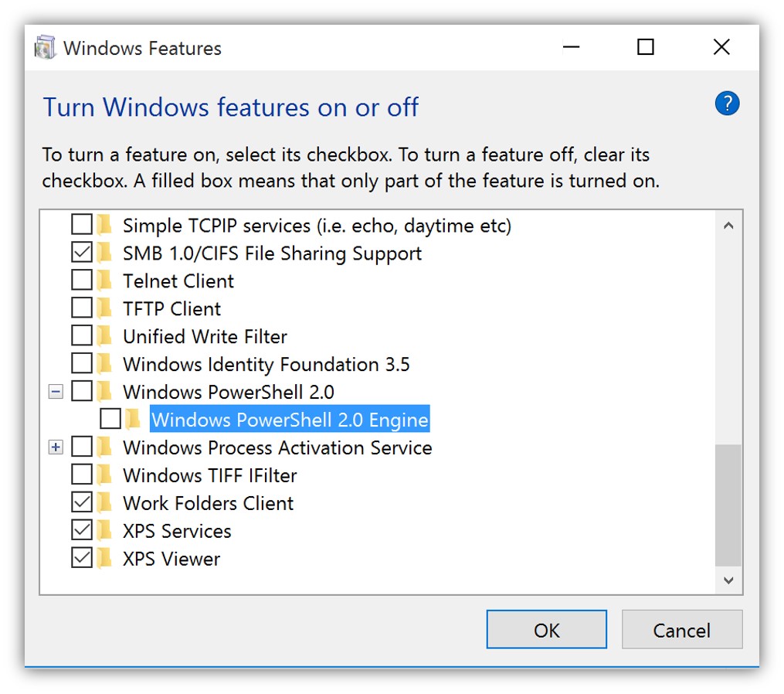Click folder icon beside XPS Services
This screenshot has height=694, width=784.
click(x=104, y=530)
